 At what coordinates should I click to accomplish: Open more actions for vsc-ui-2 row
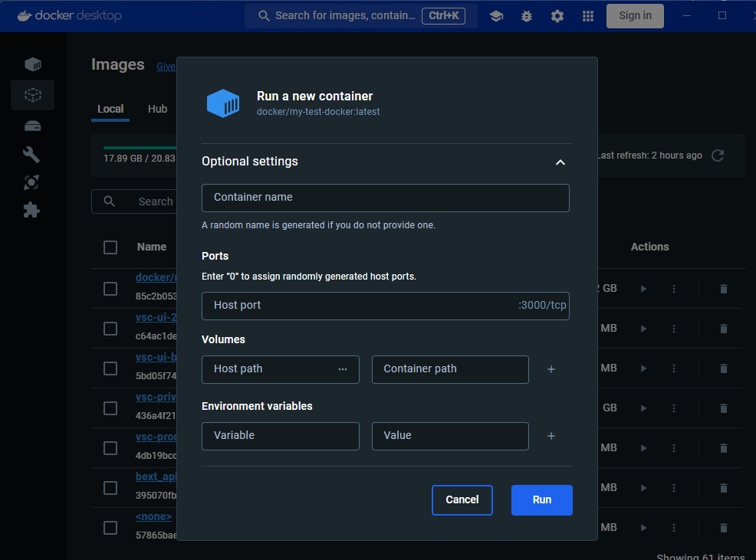tap(674, 329)
